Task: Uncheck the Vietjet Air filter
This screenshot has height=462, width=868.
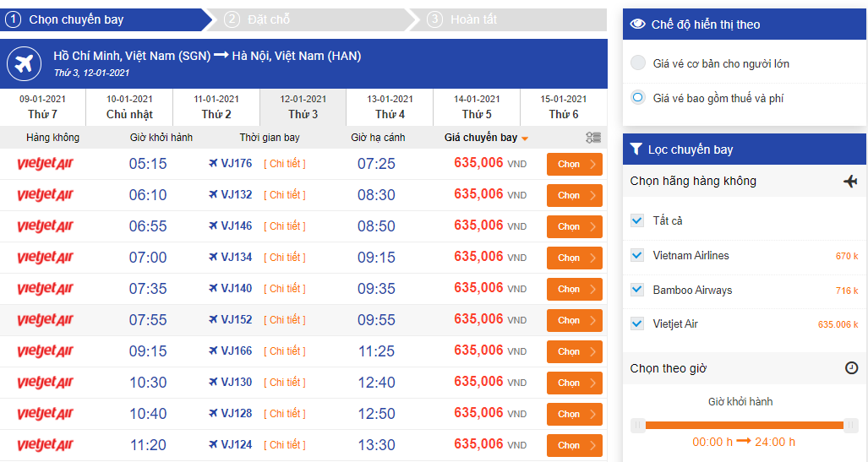Action: point(637,324)
